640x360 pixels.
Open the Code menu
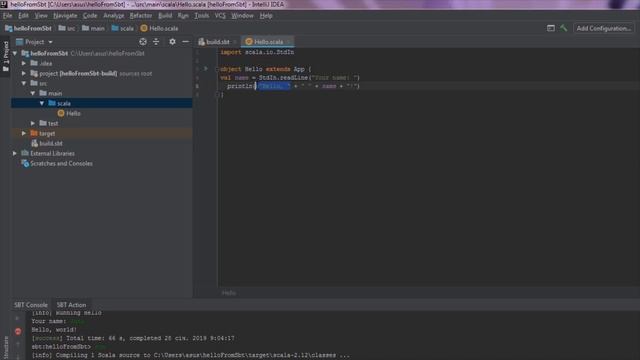tap(90, 16)
